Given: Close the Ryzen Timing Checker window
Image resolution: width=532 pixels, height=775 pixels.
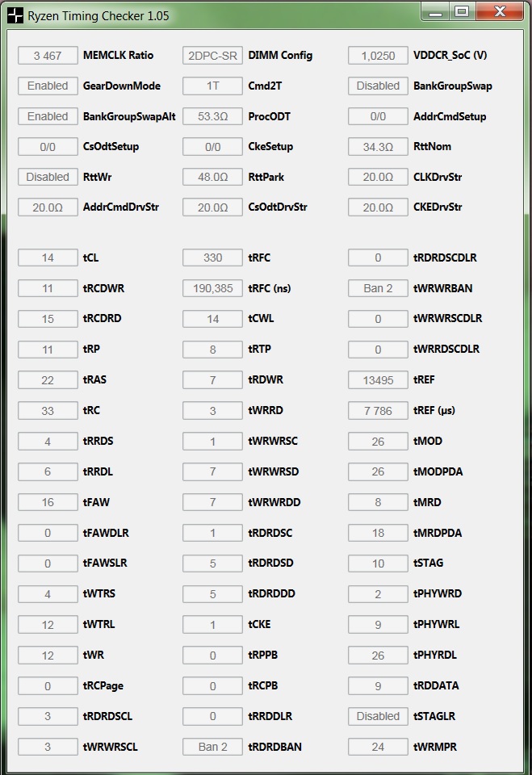Looking at the screenshot, I should click(x=500, y=12).
